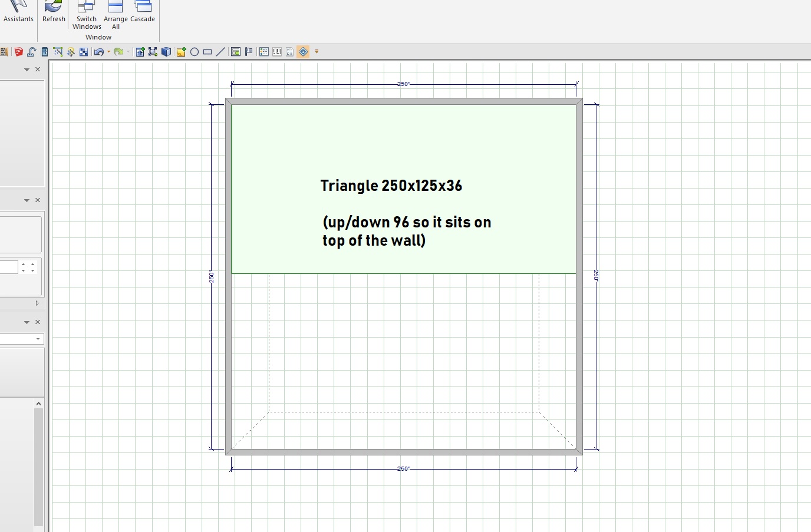Close the middle side panel

click(38, 200)
